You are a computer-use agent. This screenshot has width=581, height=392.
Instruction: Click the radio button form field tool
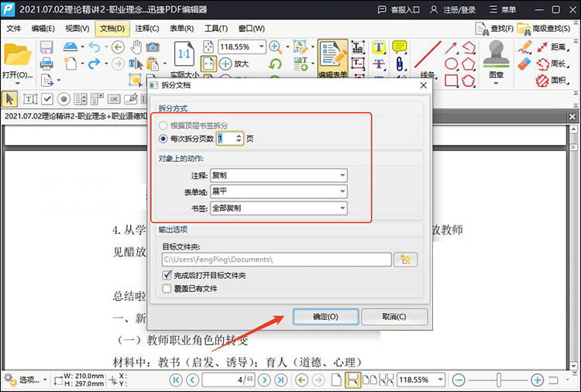[x=64, y=99]
